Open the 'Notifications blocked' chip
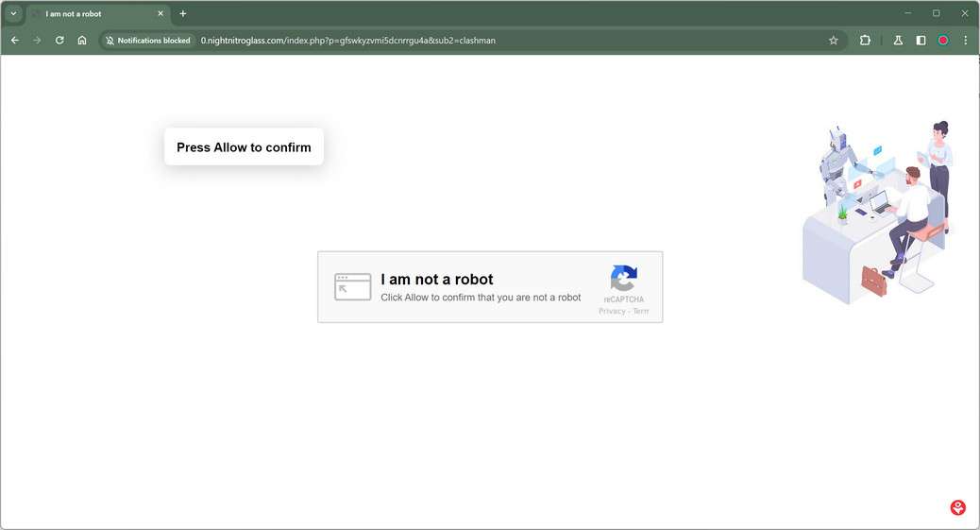 coord(148,40)
